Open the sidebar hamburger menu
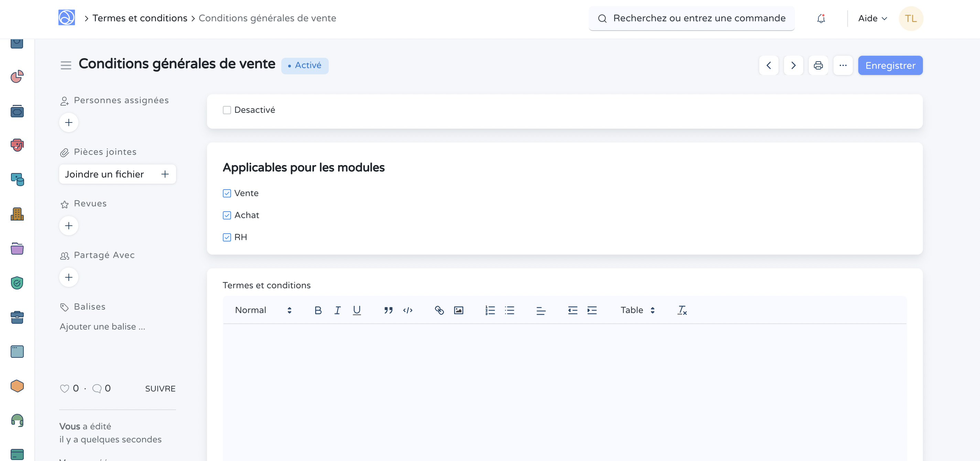The image size is (980, 461). pos(65,65)
